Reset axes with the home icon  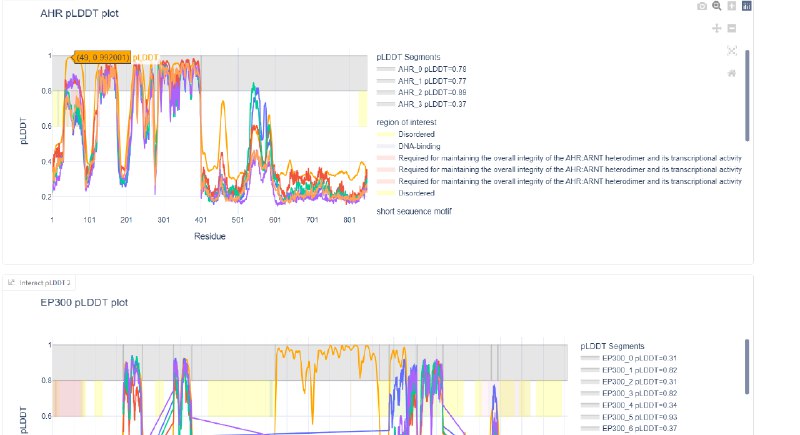point(732,73)
